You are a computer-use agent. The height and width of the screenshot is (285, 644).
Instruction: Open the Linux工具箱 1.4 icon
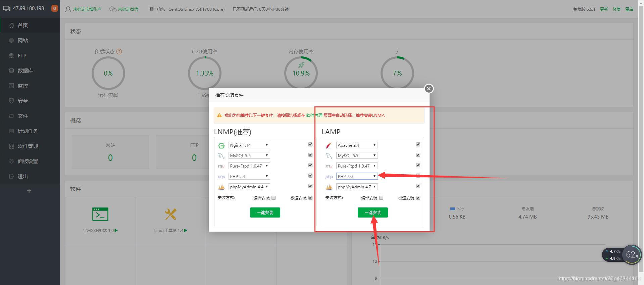(170, 214)
